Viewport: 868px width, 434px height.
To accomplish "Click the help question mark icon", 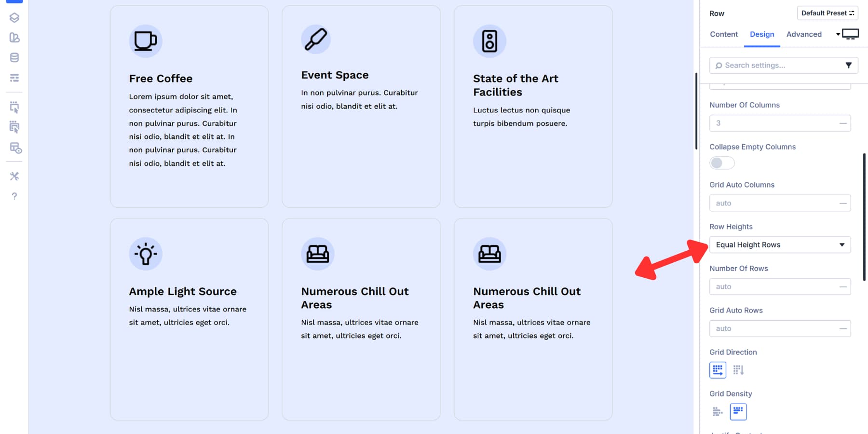I will (x=14, y=196).
